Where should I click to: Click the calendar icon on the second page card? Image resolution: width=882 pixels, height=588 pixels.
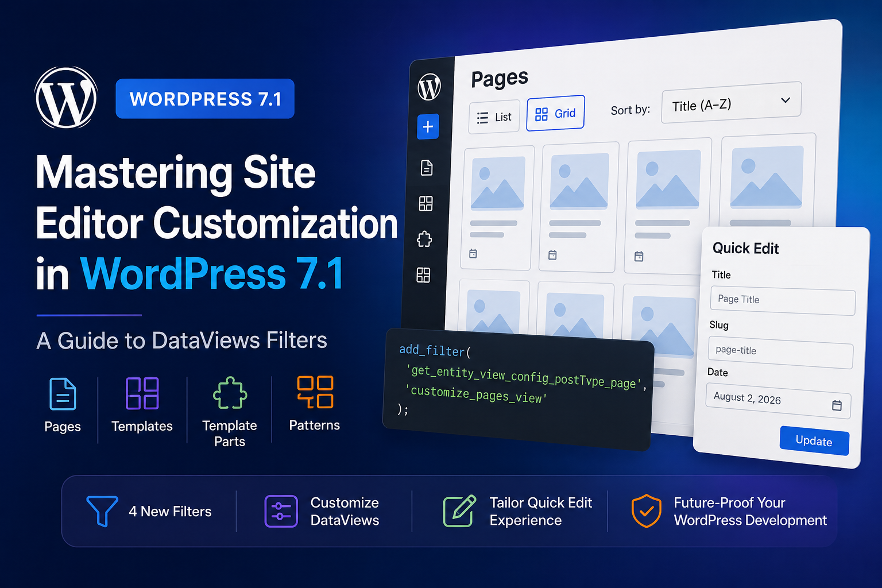click(x=552, y=254)
